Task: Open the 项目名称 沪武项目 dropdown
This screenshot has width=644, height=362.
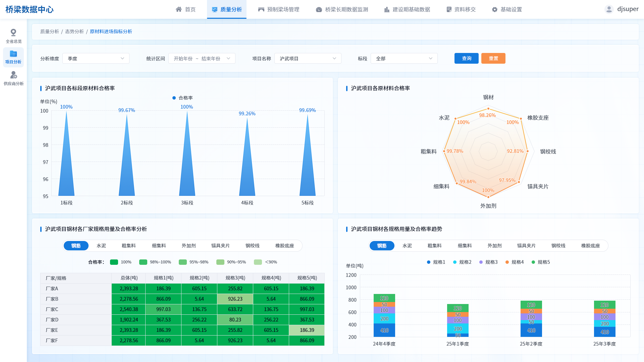Action: (x=308, y=58)
